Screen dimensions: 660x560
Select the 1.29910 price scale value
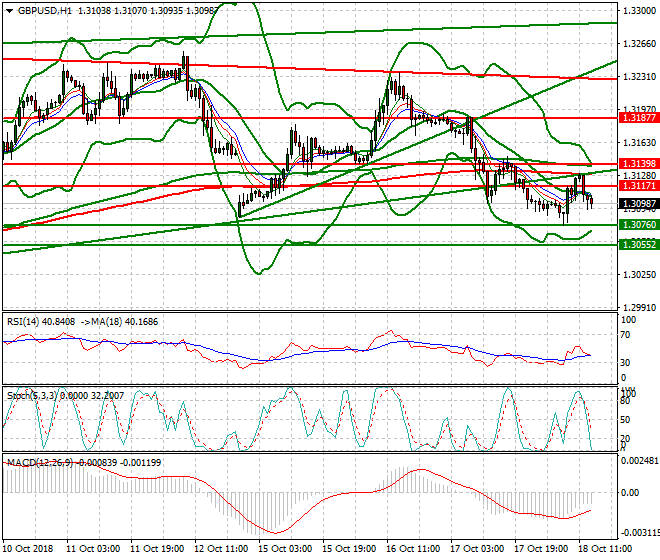click(639, 308)
